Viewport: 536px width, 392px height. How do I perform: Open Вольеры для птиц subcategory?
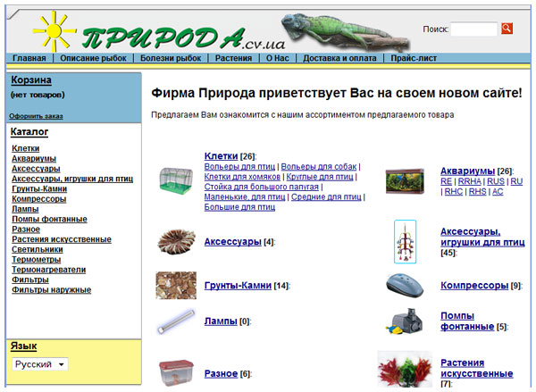pos(239,167)
